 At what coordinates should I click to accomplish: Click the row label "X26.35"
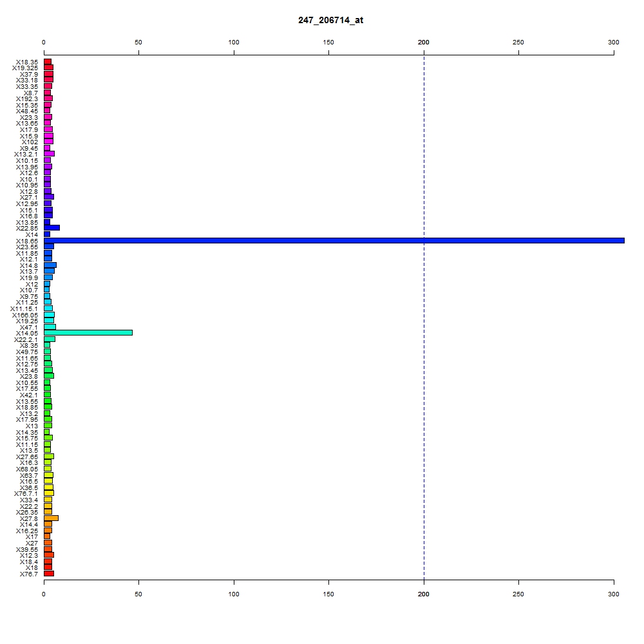27,513
